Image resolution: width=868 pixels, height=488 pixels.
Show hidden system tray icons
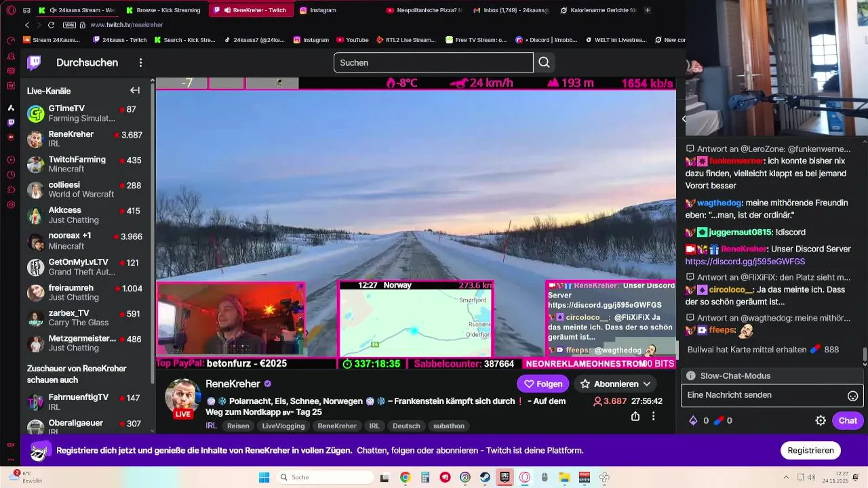pos(786,477)
